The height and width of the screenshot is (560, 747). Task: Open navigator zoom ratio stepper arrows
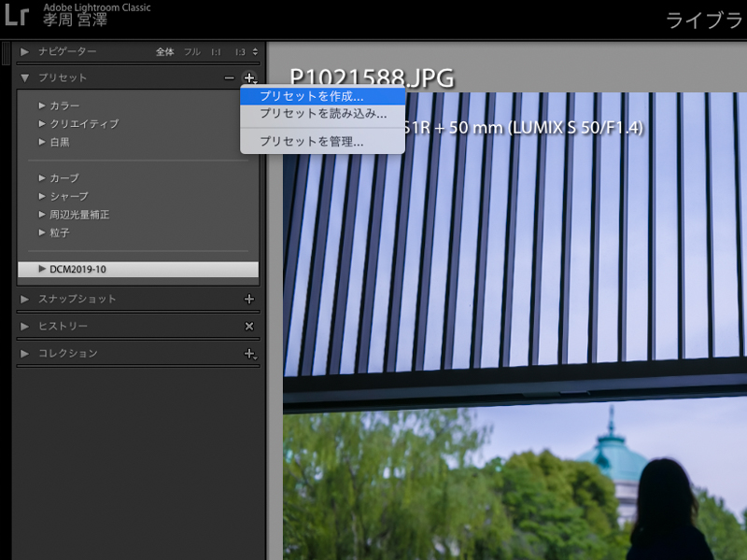pyautogui.click(x=255, y=52)
